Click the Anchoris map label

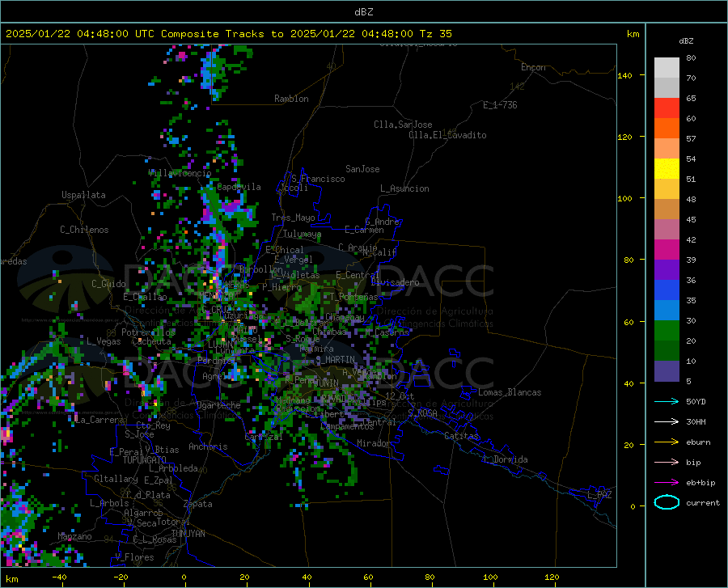208,447
